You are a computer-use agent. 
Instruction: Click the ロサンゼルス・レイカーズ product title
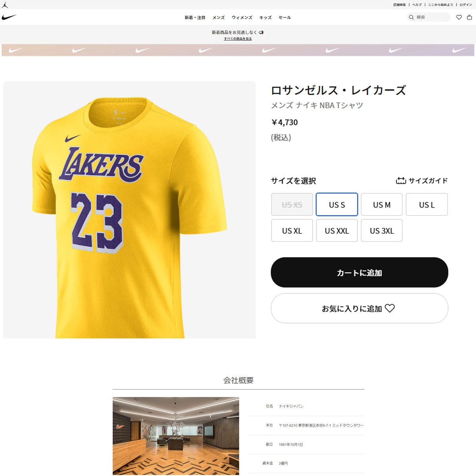pos(338,90)
